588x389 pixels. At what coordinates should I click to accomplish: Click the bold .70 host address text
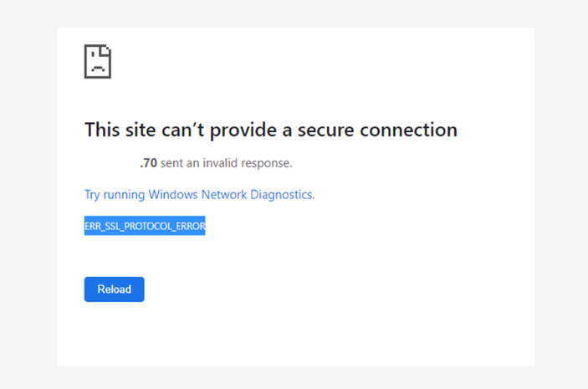149,163
